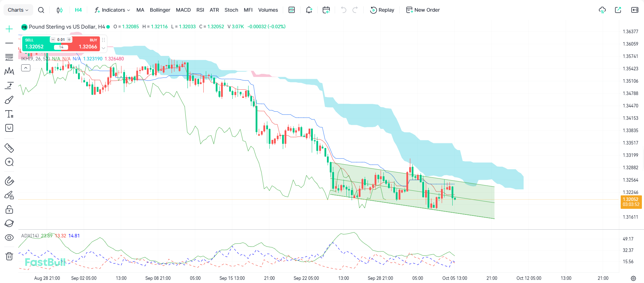Activate the zoom-in magnifier tool
Image resolution: width=644 pixels, height=283 pixels.
pos(9,162)
